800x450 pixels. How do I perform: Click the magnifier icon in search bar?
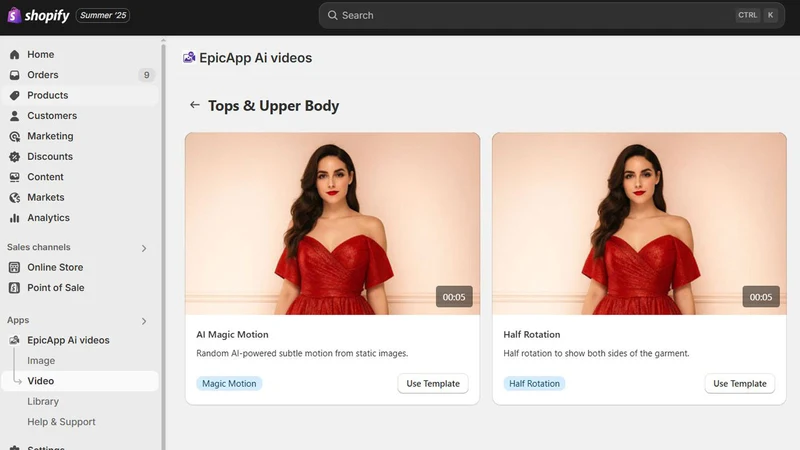pos(333,15)
